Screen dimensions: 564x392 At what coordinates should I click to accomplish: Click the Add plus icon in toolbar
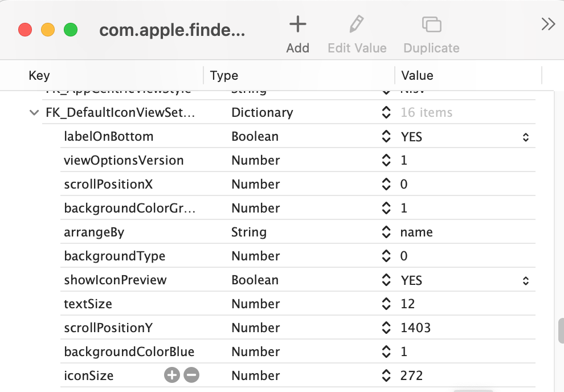point(297,24)
